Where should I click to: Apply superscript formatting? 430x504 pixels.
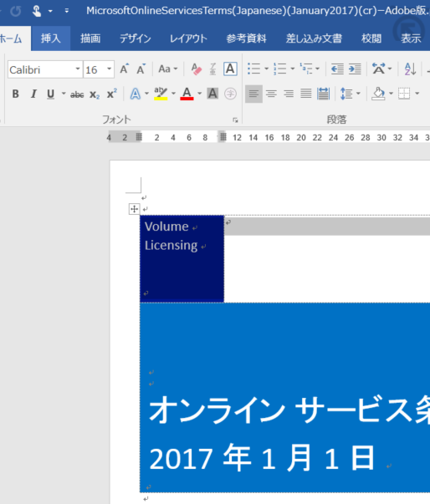[x=111, y=94]
